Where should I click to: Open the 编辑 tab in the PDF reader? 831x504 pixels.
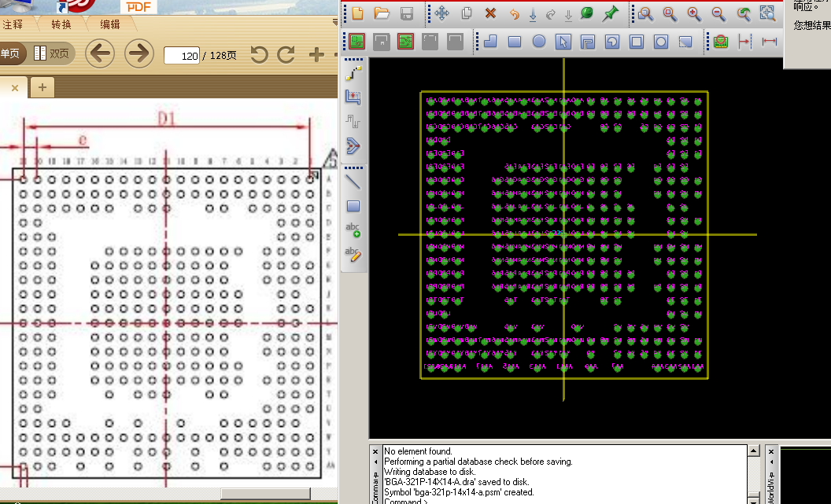110,24
